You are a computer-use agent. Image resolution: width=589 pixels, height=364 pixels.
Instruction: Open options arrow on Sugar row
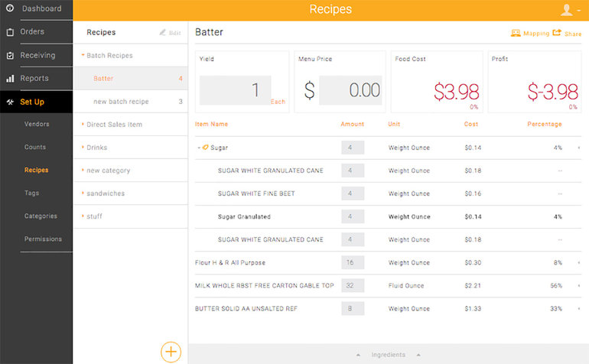click(578, 148)
